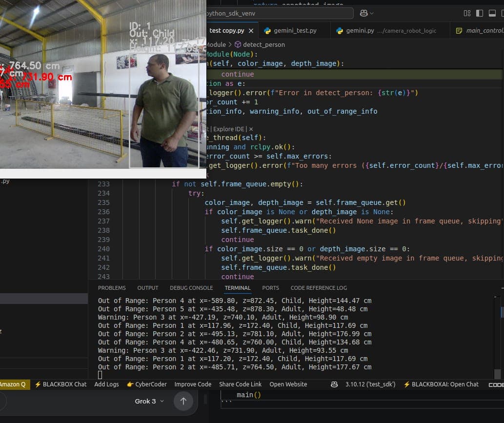
Task: Dismiss the Explore IDE code lens
Action: [x=251, y=129]
